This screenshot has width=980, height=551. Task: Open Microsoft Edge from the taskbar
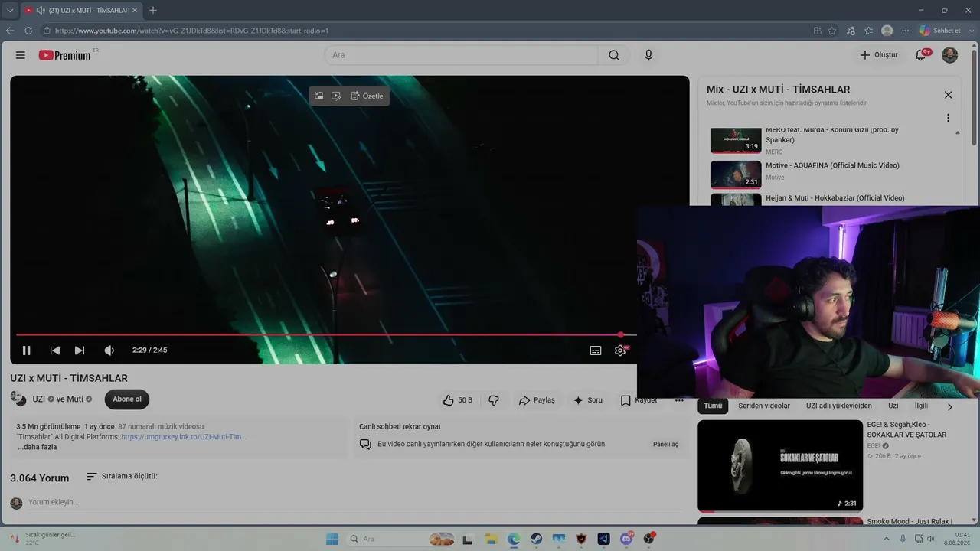pyautogui.click(x=514, y=539)
